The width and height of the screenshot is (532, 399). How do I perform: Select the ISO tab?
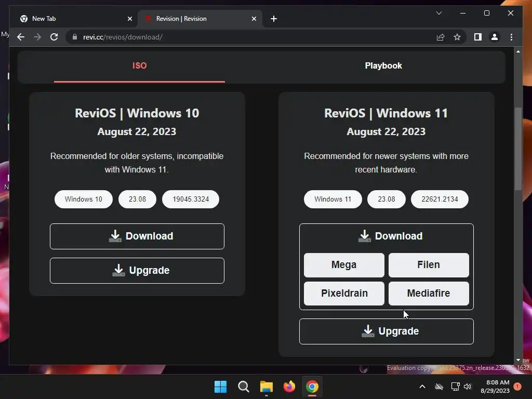pyautogui.click(x=139, y=66)
